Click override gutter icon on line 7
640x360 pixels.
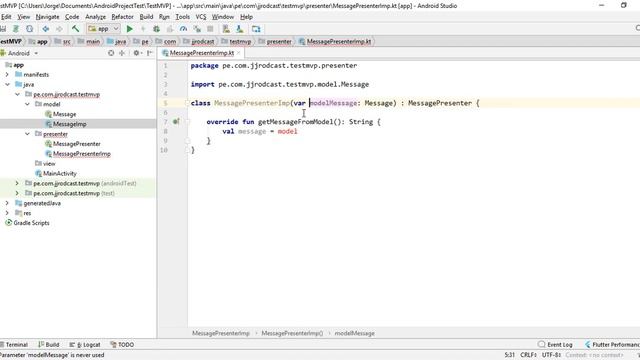coord(176,122)
